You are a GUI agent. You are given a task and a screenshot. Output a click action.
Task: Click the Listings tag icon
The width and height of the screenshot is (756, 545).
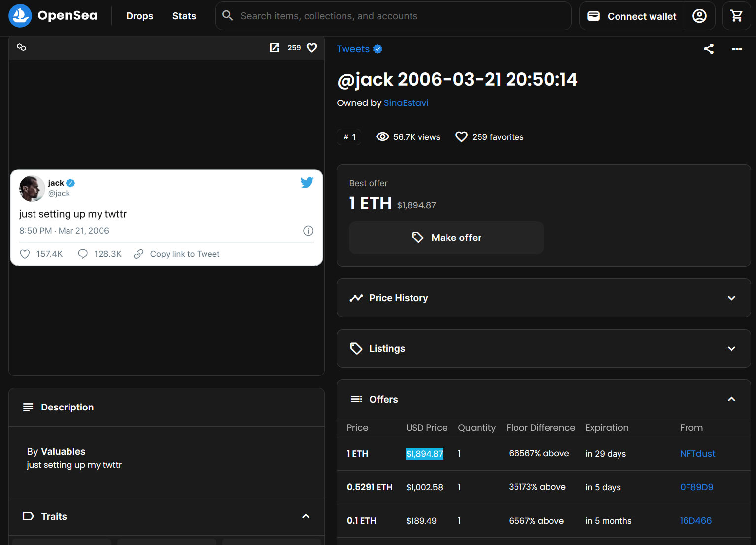(356, 348)
